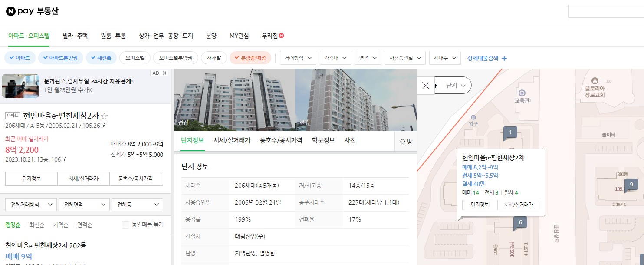Click the 입구 map pin icon

tap(473, 117)
